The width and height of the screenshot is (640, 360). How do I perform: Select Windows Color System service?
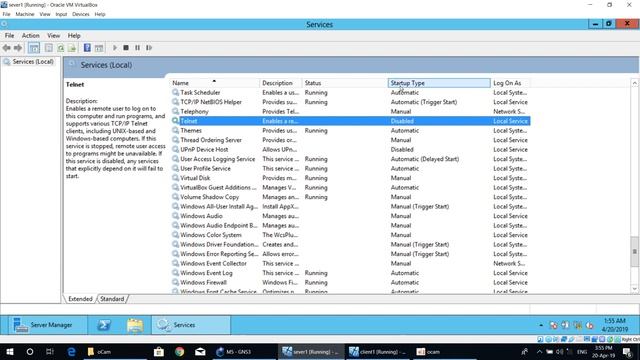point(351,235)
